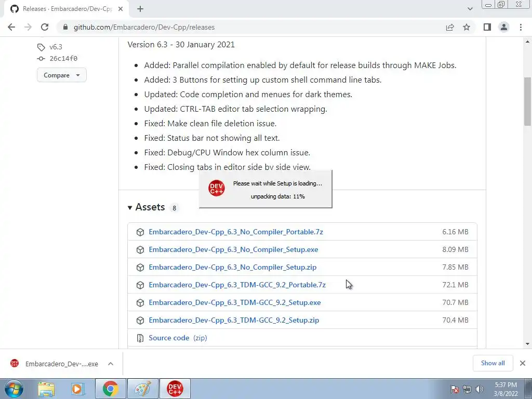Click scrollbar down arrow
532x399 pixels.
click(528, 344)
